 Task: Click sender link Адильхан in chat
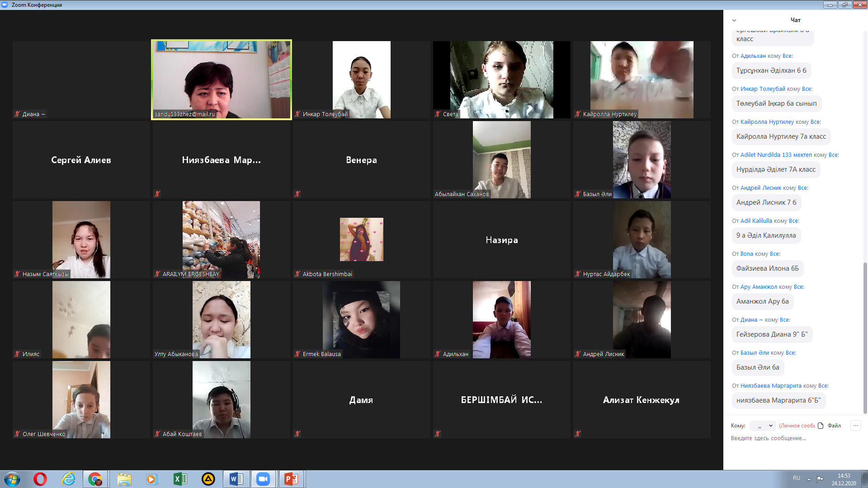753,56
